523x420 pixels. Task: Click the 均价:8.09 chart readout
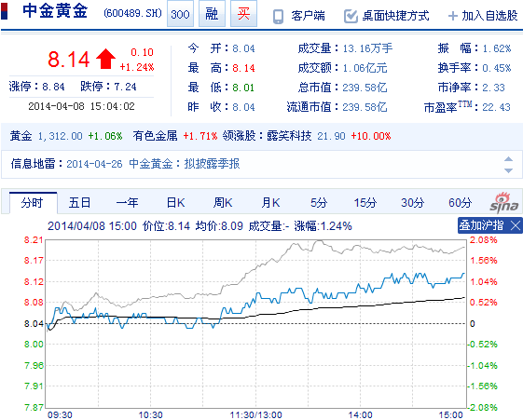pyautogui.click(x=219, y=226)
